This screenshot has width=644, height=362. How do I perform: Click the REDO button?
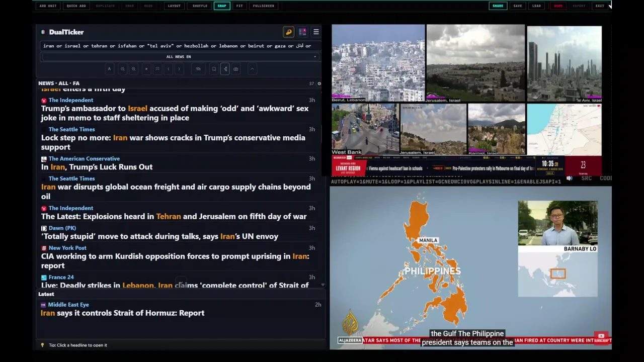[148, 6]
